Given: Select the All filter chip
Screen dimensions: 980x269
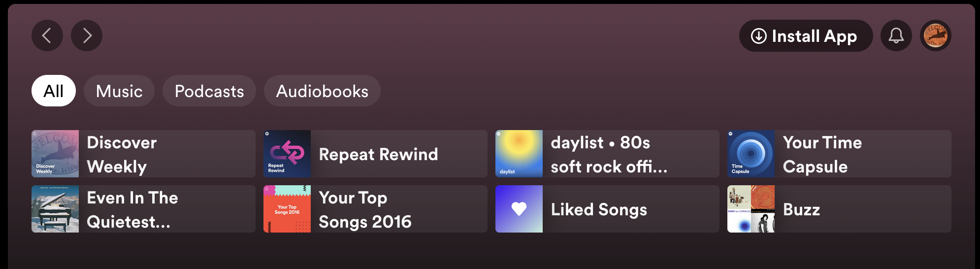Looking at the screenshot, I should point(53,91).
